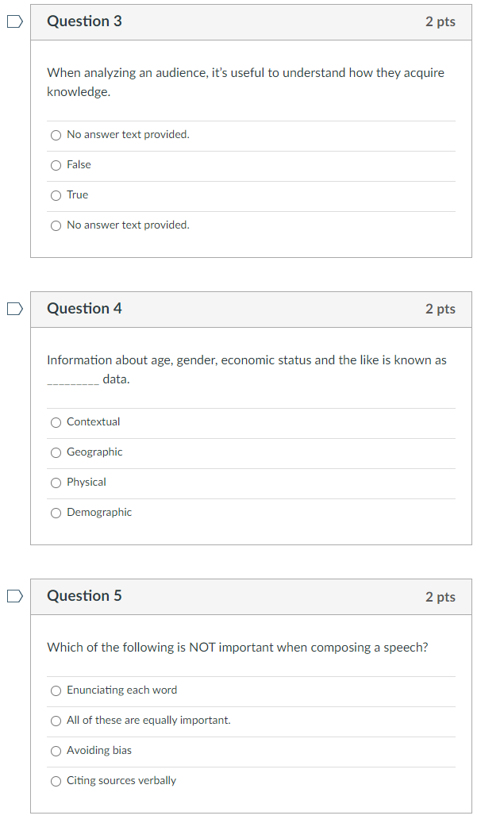Click the flag icon beside Question 4

13,310
